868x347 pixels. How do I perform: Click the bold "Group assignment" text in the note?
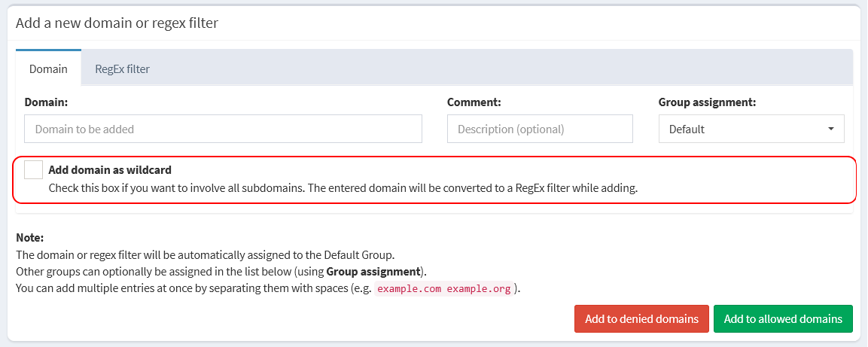(x=373, y=271)
